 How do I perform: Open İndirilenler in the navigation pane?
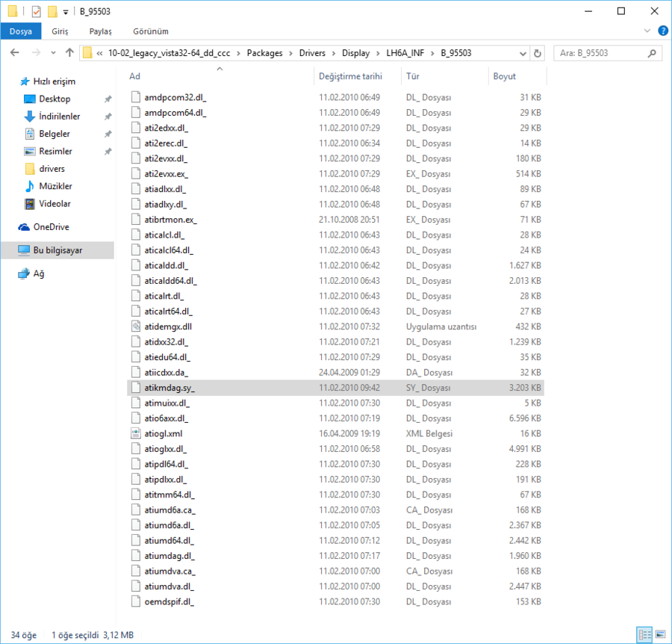(x=59, y=117)
